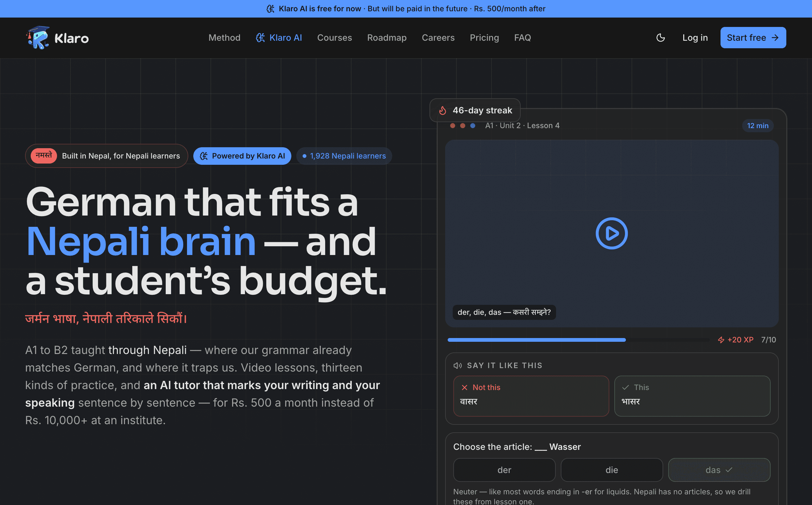Click the red Nepali tagline जर्मन भाषा
This screenshot has width=812, height=505.
[106, 318]
